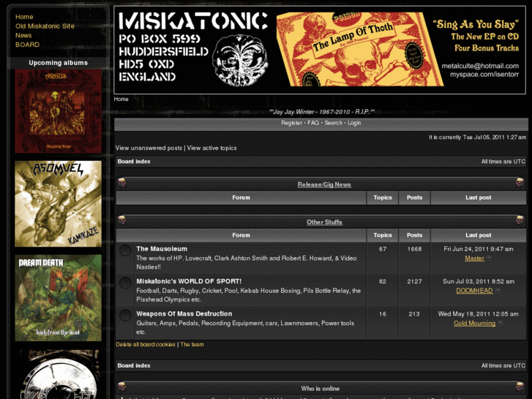
Task: View latest post icon next to DOOMHEAD
Action: (498, 291)
